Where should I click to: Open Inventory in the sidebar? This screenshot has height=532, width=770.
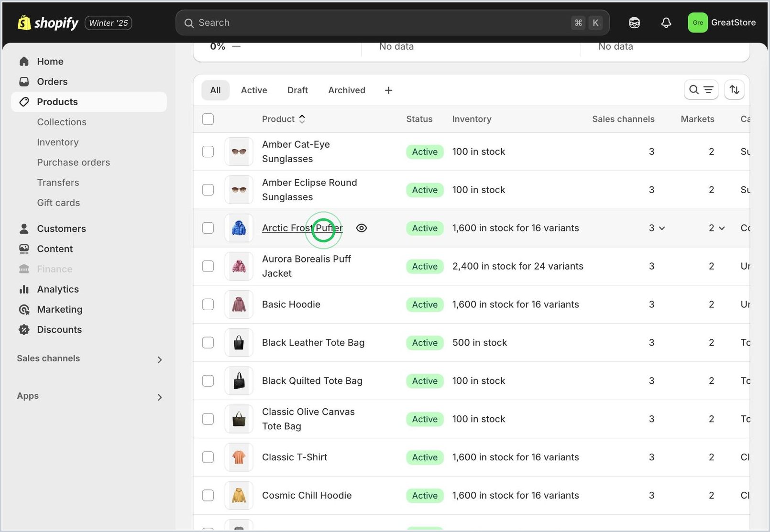[58, 142]
